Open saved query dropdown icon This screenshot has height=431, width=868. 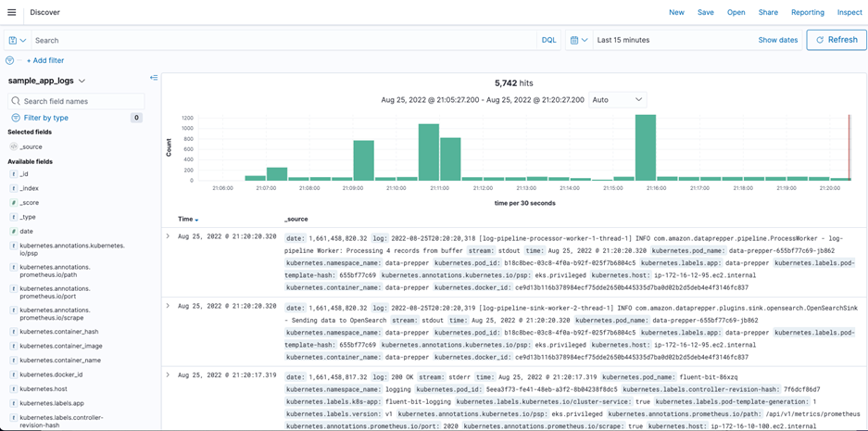tap(18, 41)
